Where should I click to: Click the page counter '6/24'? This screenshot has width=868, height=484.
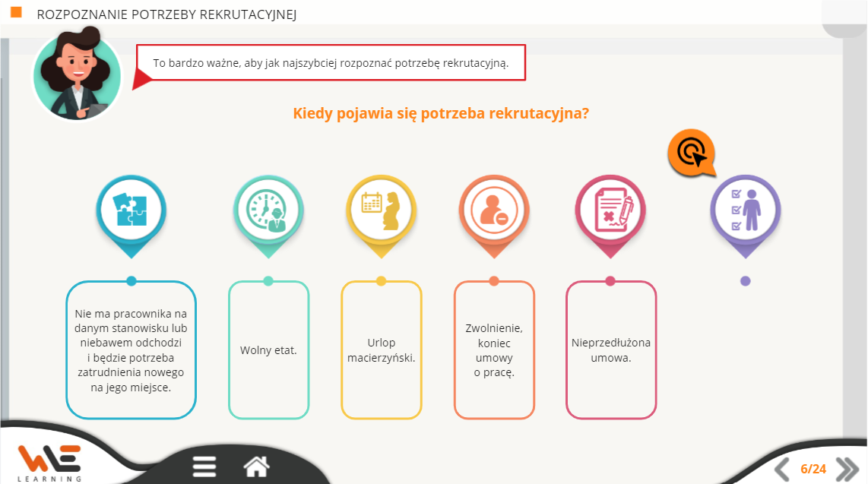813,469
